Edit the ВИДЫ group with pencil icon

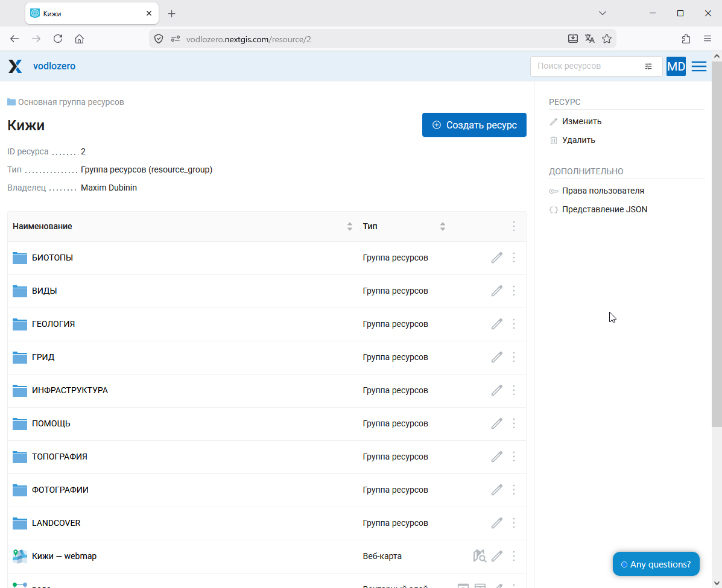496,291
